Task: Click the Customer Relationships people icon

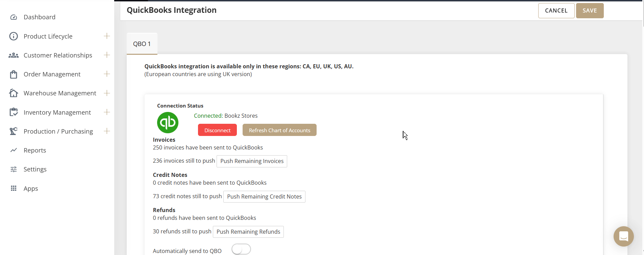Action: click(x=14, y=55)
